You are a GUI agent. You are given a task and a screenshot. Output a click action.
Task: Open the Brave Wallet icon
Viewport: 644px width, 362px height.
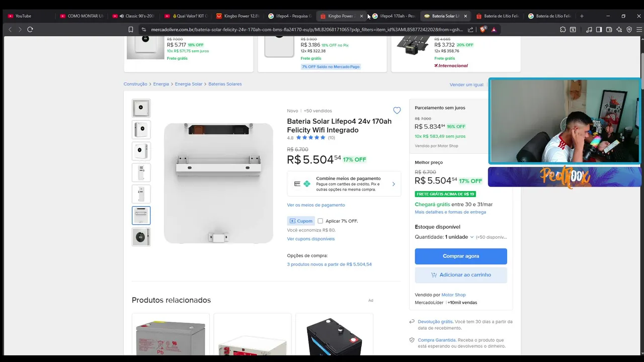pyautogui.click(x=609, y=30)
